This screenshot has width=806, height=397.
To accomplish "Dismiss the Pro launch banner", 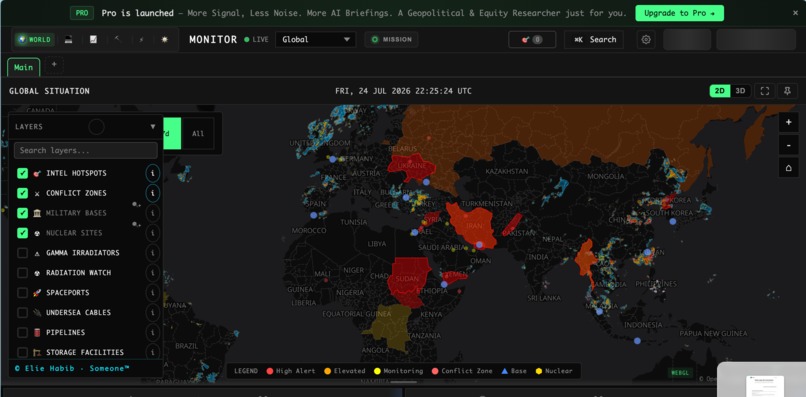I will point(795,13).
